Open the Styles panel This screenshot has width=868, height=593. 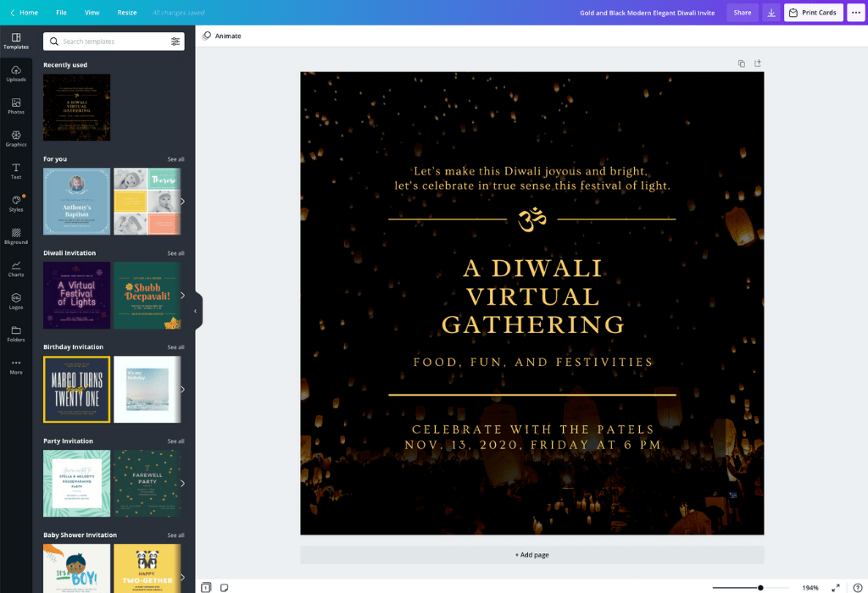coord(15,203)
